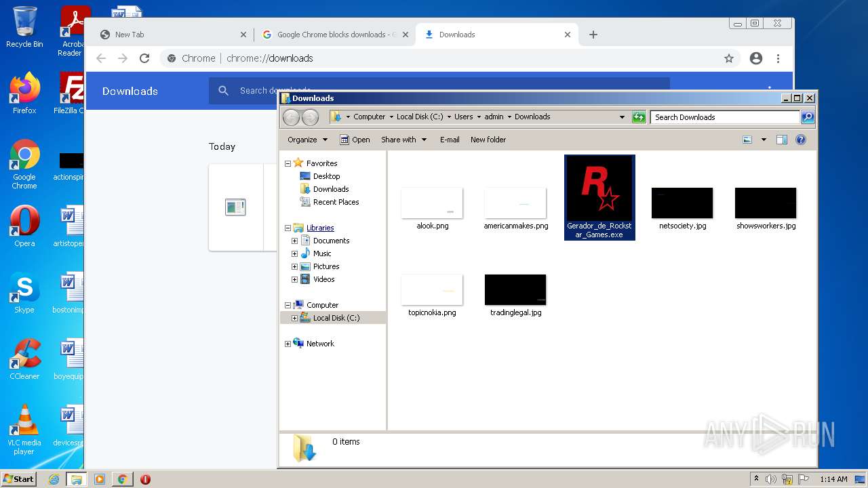Open the view options dropdown arrow

tap(764, 140)
